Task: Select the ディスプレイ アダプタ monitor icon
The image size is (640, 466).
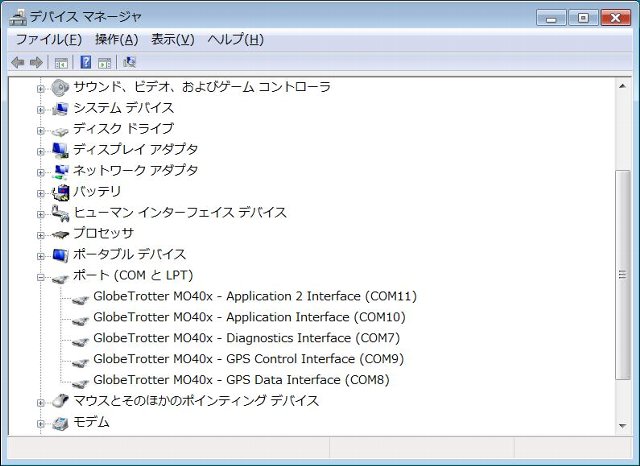Action: 60,151
